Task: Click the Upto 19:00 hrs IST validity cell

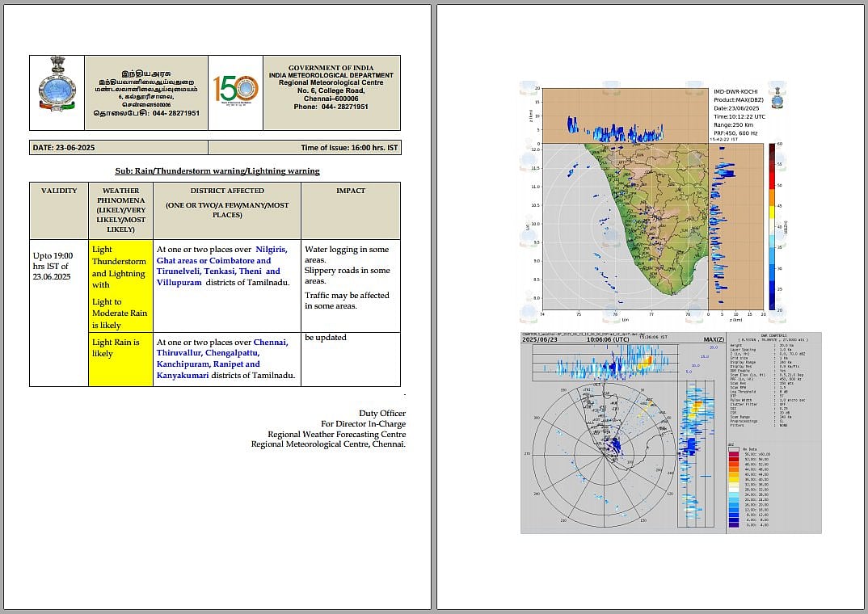Action: tap(53, 266)
